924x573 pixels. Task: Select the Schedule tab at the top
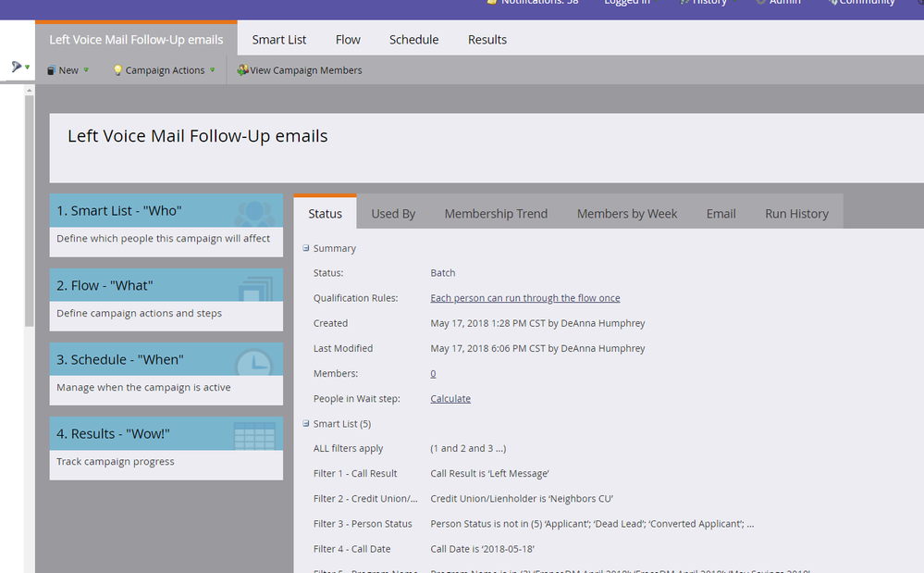click(413, 40)
